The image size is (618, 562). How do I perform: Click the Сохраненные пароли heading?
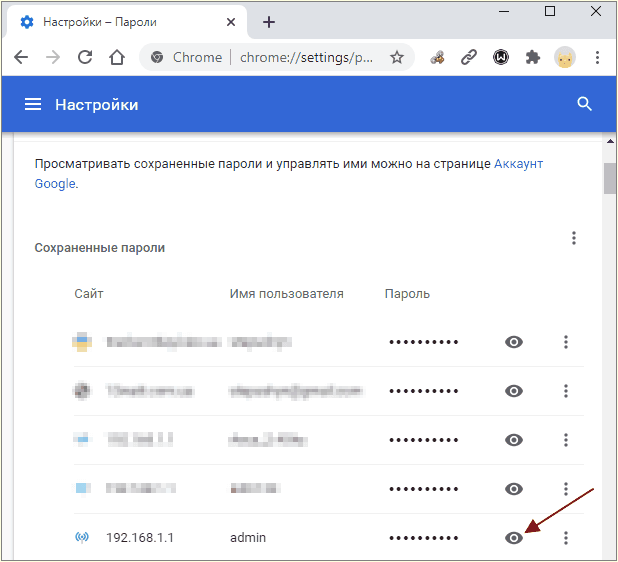point(100,248)
